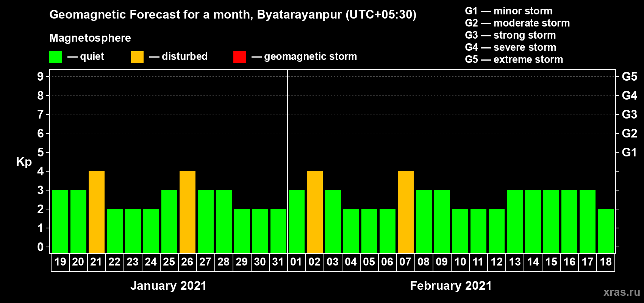This screenshot has height=303, width=644.
Task: Click the Kp axis title
Action: (x=24, y=162)
